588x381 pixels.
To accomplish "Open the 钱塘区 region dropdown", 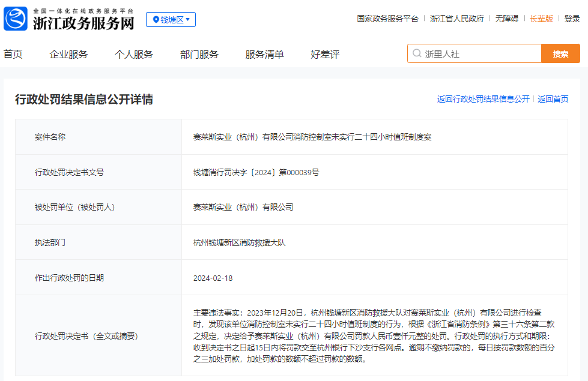I will [x=171, y=19].
